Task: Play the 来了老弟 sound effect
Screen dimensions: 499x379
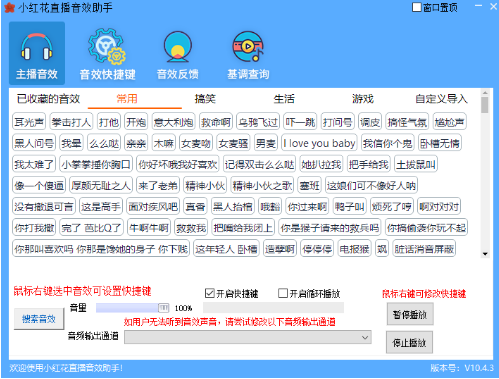Action: tap(158, 185)
